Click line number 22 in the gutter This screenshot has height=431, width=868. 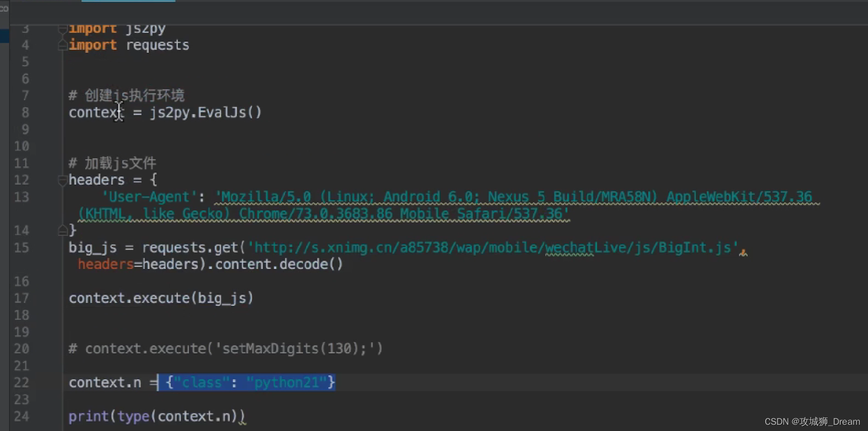(x=22, y=383)
